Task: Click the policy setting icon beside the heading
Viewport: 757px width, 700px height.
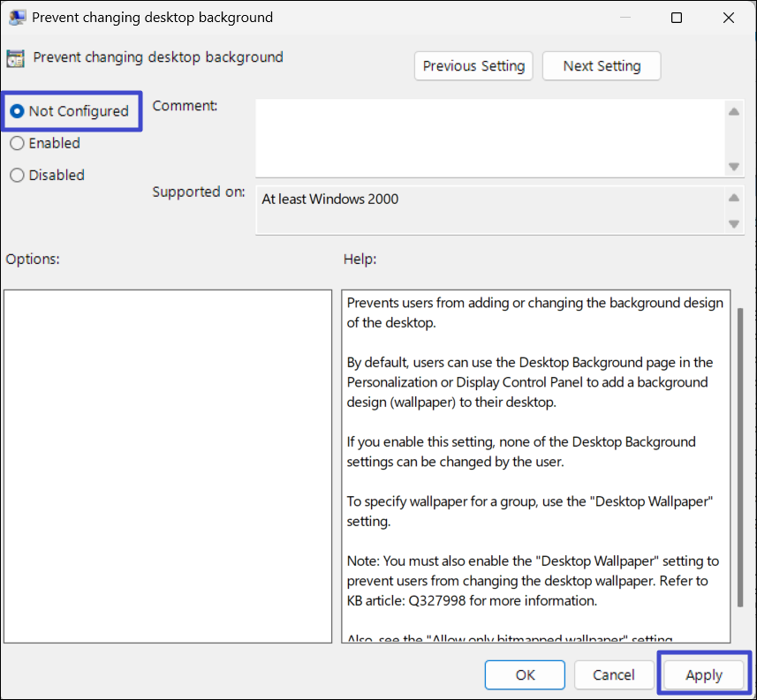Action: pyautogui.click(x=15, y=58)
